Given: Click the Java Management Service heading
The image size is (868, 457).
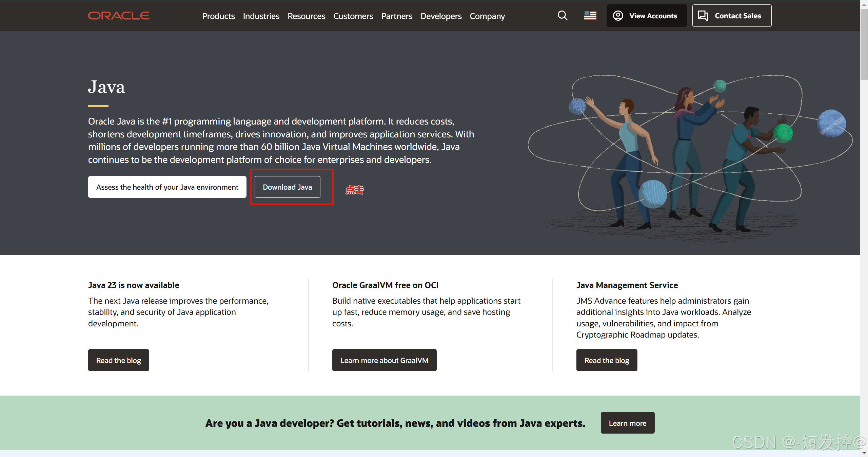Looking at the screenshot, I should point(627,285).
